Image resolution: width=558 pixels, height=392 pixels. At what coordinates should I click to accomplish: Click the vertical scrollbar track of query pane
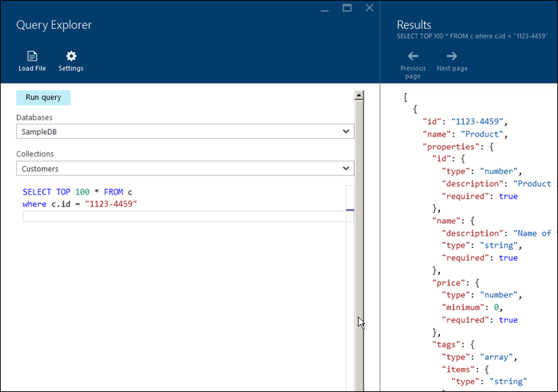pyautogui.click(x=359, y=246)
